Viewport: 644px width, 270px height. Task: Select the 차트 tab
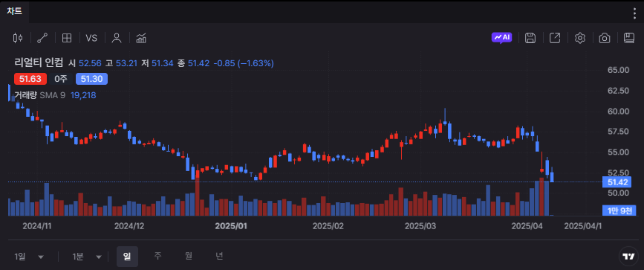(14, 11)
